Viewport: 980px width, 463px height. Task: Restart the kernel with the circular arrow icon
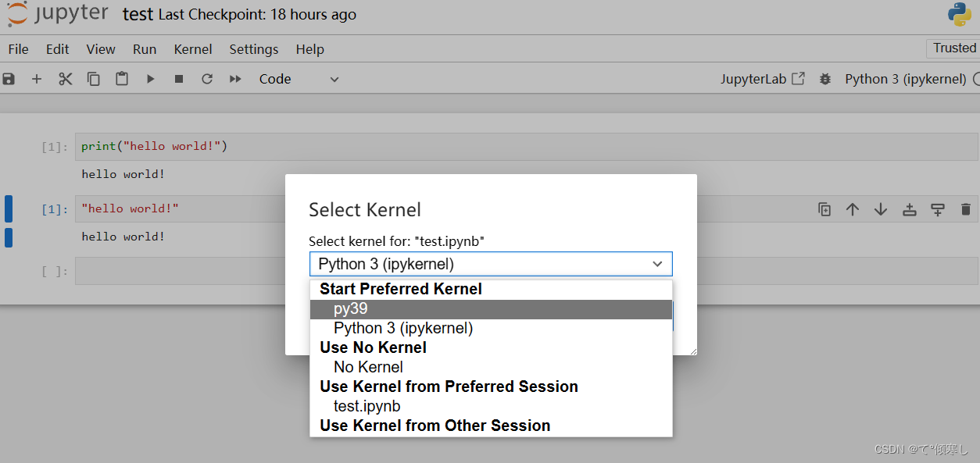(x=207, y=79)
